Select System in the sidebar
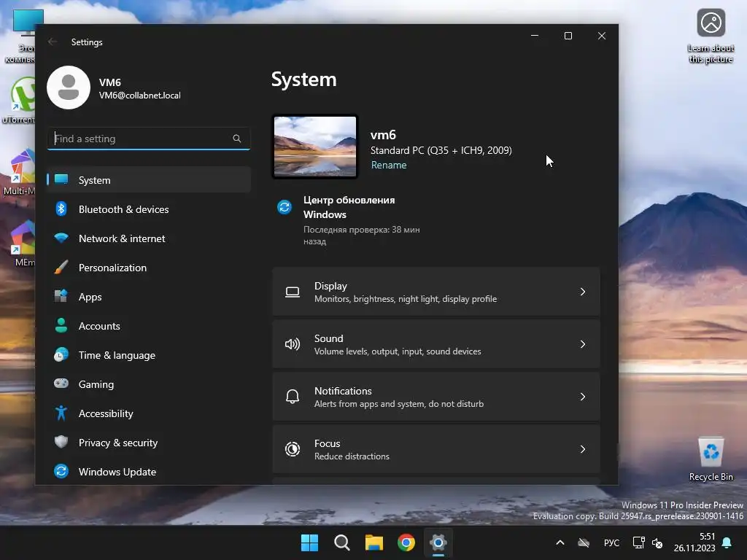This screenshot has width=747, height=560. (x=149, y=180)
